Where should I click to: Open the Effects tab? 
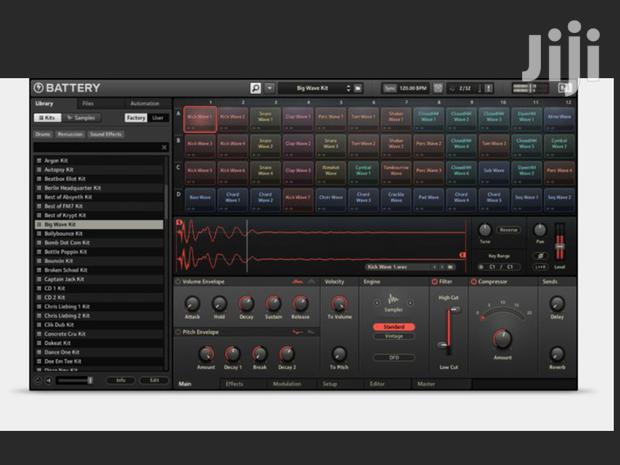click(x=234, y=384)
